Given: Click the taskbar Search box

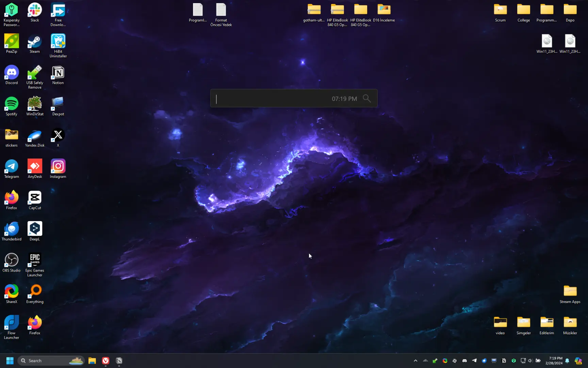Looking at the screenshot, I should [51, 361].
